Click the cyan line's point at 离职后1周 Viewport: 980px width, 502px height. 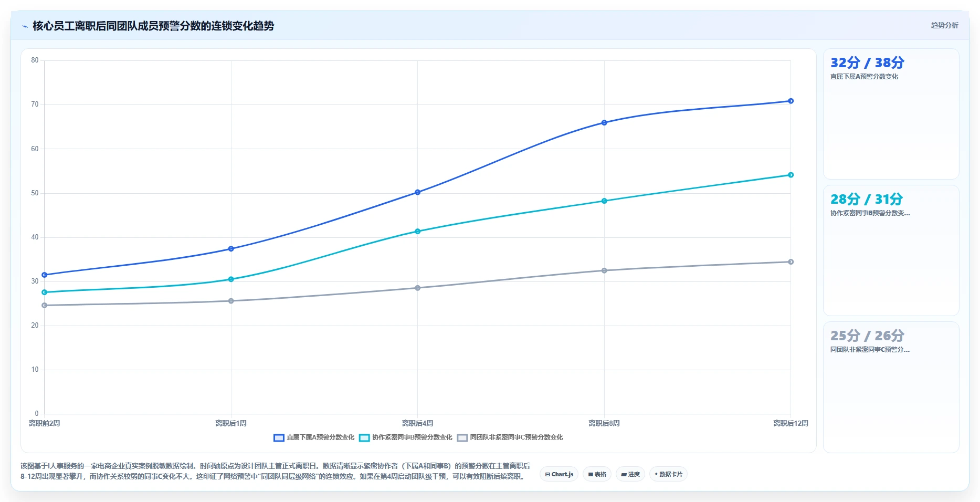pos(231,279)
